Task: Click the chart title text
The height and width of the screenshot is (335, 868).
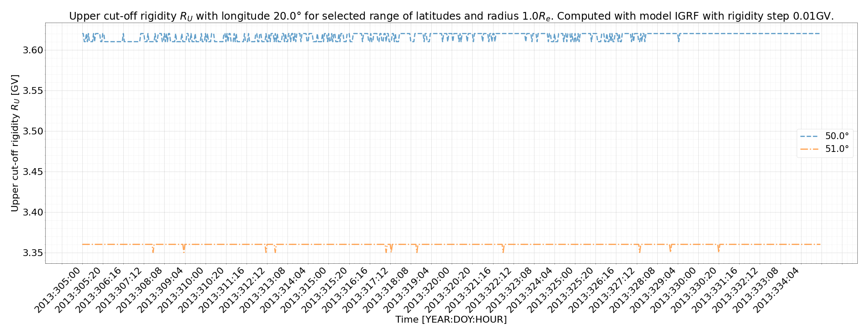Action: point(451,16)
